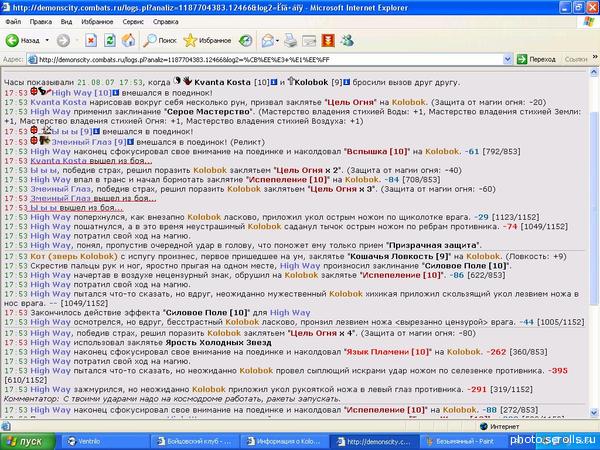Switch to Ventrilo in the taskbar
The height and width of the screenshot is (450, 600).
[x=90, y=440]
